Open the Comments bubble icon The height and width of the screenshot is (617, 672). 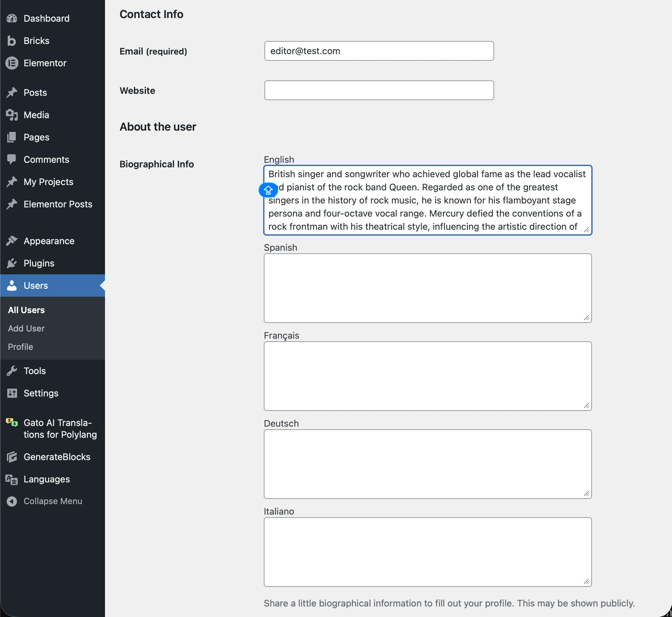pyautogui.click(x=12, y=159)
